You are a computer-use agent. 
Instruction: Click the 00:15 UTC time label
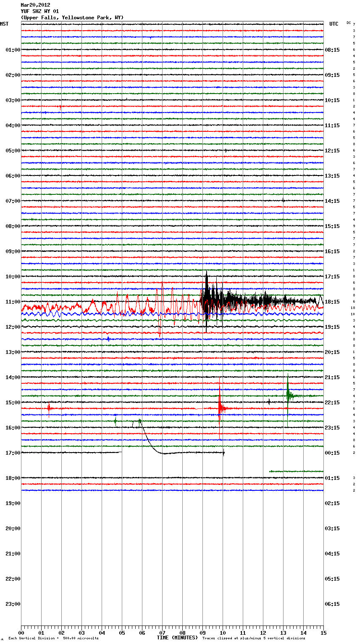pos(332,453)
